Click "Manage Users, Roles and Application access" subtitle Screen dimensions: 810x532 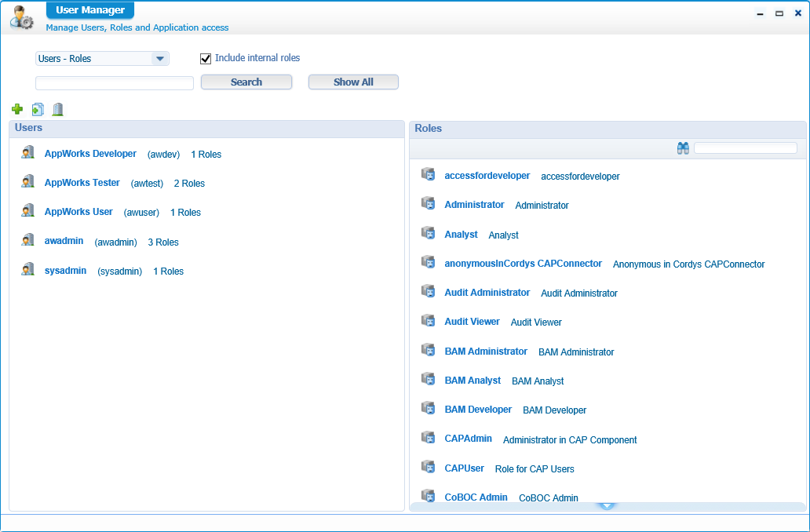[x=137, y=27]
